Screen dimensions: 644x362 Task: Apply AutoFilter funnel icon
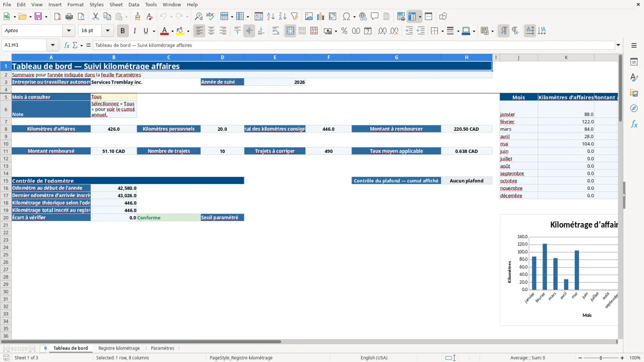pos(295,17)
